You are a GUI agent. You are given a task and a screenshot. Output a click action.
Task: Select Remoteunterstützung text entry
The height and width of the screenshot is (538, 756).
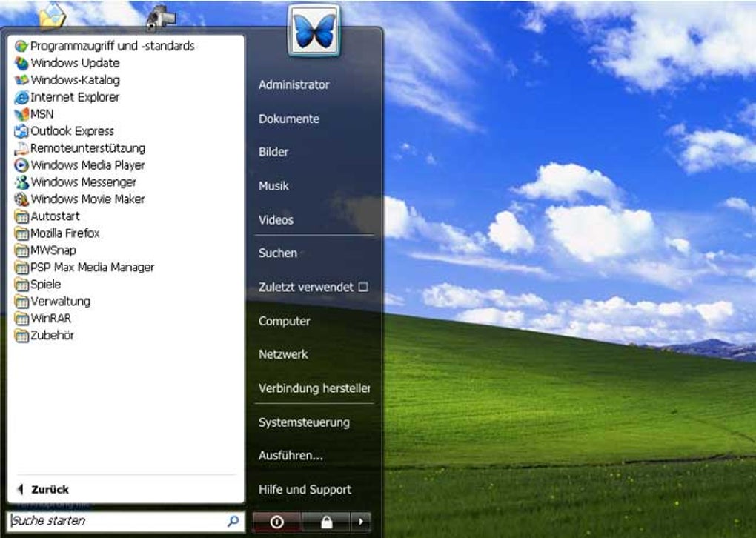[x=87, y=148]
